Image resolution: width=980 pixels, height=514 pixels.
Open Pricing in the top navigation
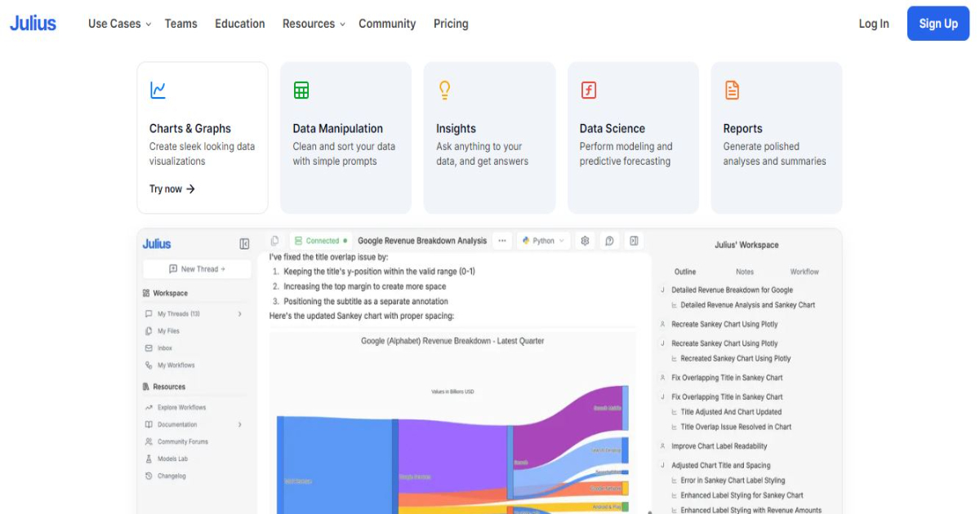click(x=451, y=24)
